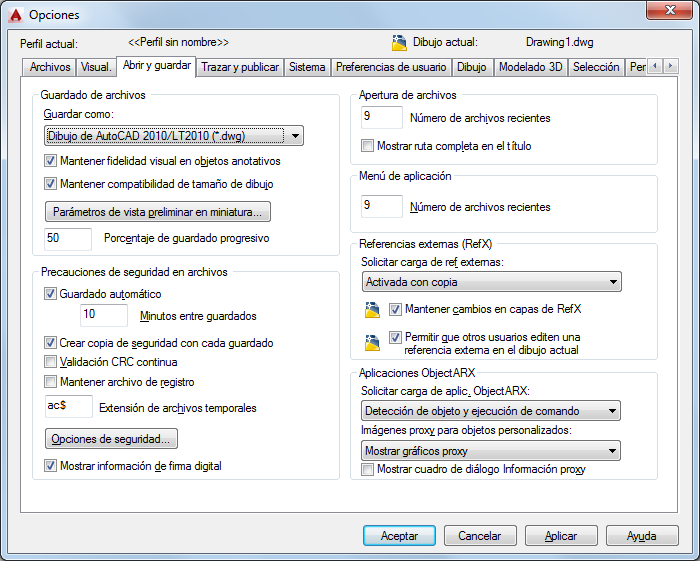The image size is (700, 561).
Task: Expand Detección de objeto y ejecución de comando dropdown
Action: 491,411
